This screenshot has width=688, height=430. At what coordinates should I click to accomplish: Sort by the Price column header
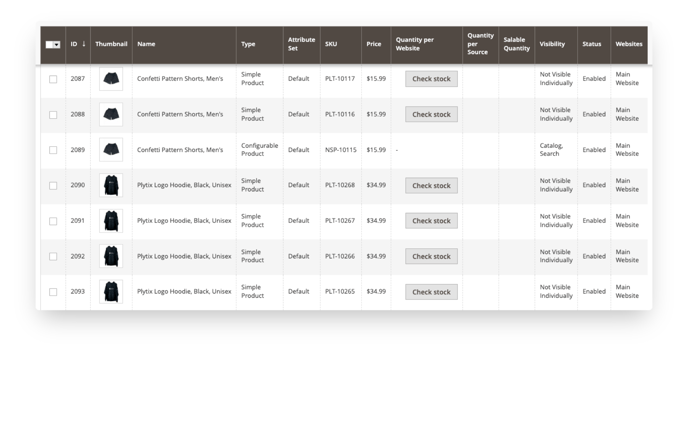pyautogui.click(x=376, y=45)
